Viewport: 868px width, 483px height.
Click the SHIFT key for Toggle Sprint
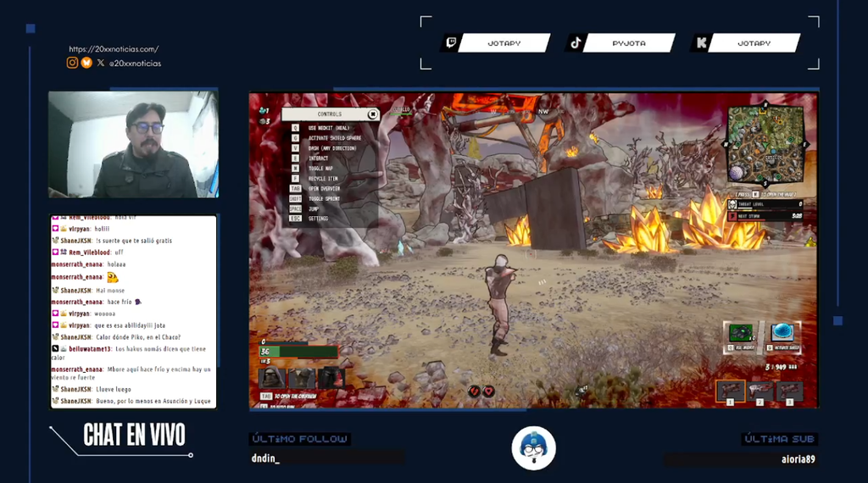coord(295,198)
